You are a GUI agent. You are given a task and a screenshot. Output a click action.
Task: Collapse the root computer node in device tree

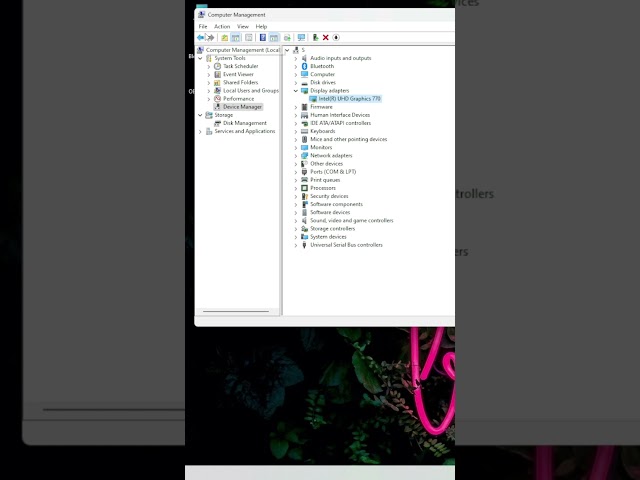coord(287,50)
